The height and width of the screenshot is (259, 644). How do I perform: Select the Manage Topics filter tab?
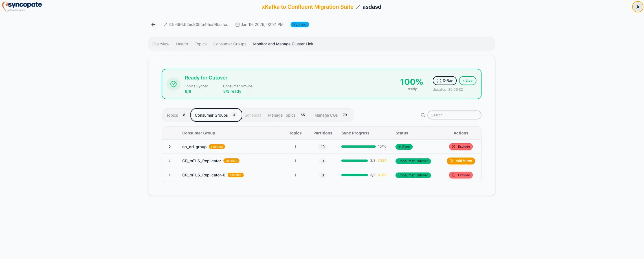tap(282, 115)
